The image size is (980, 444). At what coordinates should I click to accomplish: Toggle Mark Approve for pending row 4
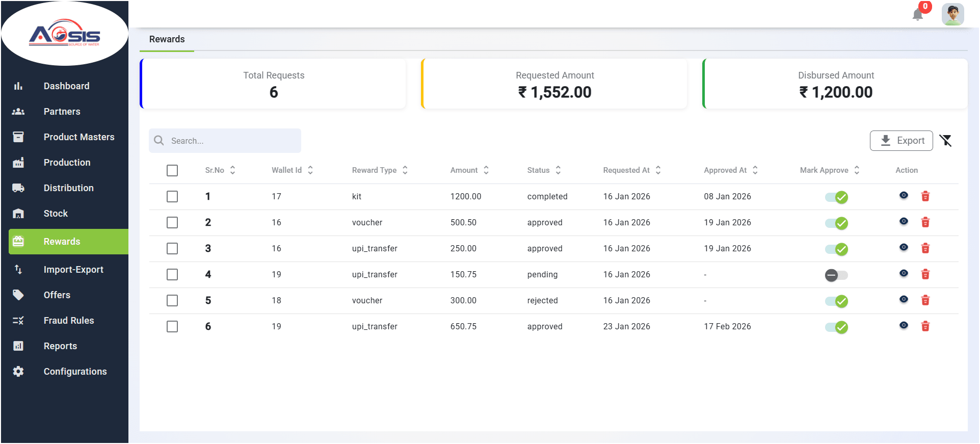[x=836, y=275]
